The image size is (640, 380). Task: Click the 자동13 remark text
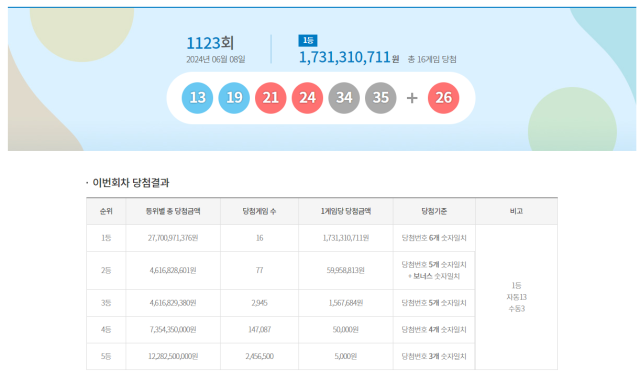coord(516,297)
